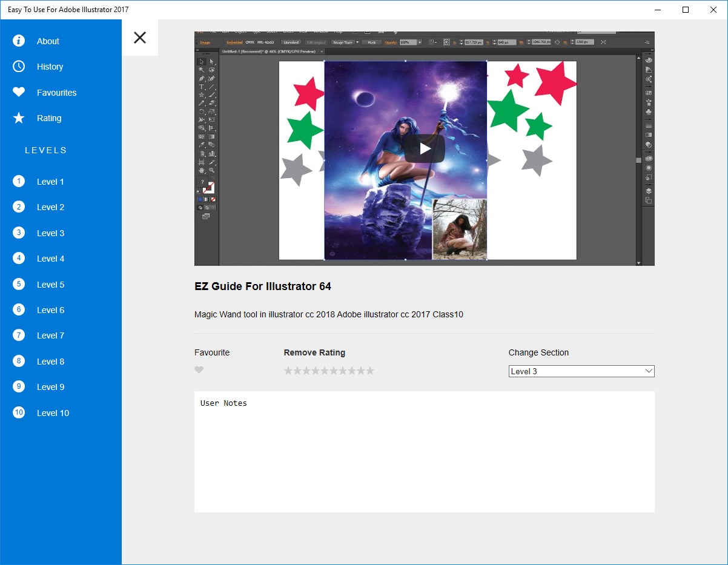Select the History menu label
Viewport: 728px width, 565px height.
click(50, 67)
